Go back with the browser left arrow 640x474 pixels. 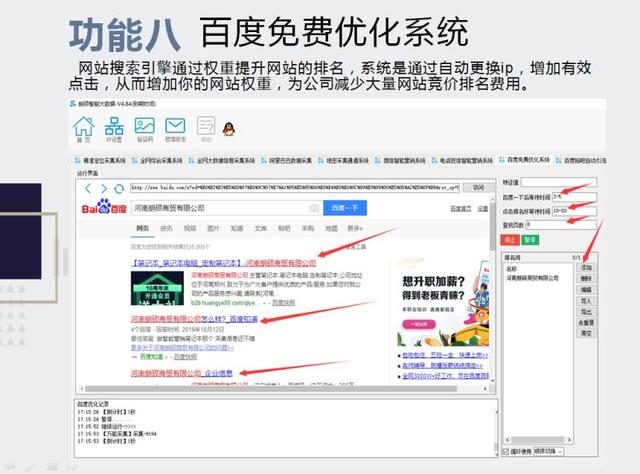point(88,188)
